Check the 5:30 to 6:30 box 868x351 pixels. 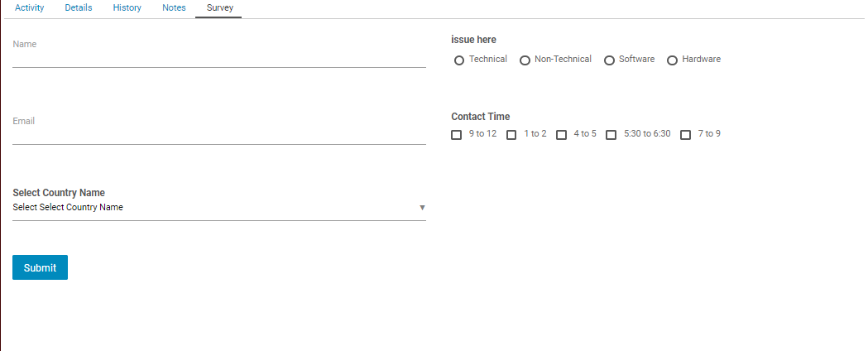tap(611, 135)
